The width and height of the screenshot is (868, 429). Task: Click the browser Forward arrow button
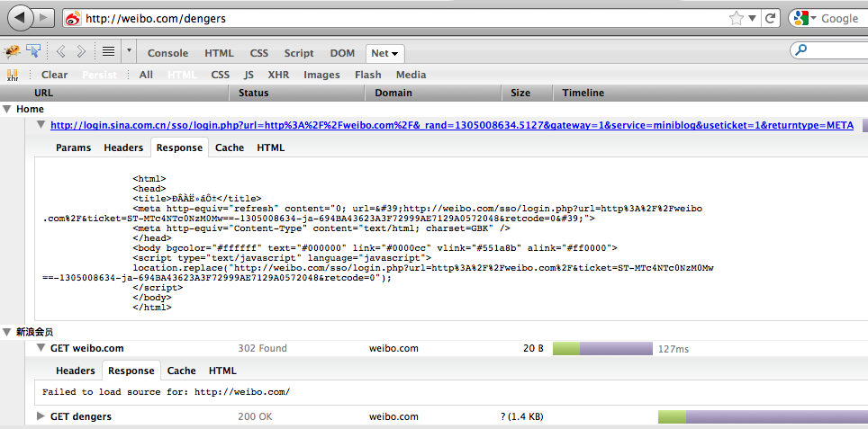pyautogui.click(x=45, y=17)
